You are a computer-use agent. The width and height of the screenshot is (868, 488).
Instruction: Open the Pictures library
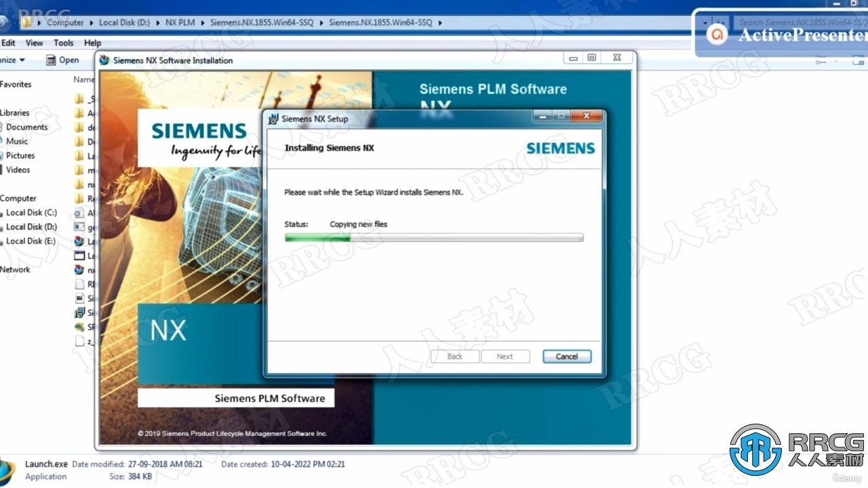pos(20,156)
